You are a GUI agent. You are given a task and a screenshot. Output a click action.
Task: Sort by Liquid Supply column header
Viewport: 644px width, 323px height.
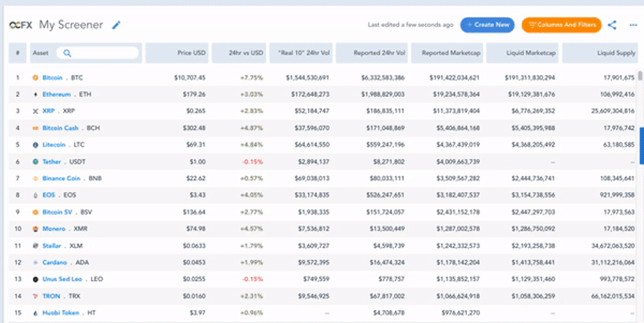point(600,53)
